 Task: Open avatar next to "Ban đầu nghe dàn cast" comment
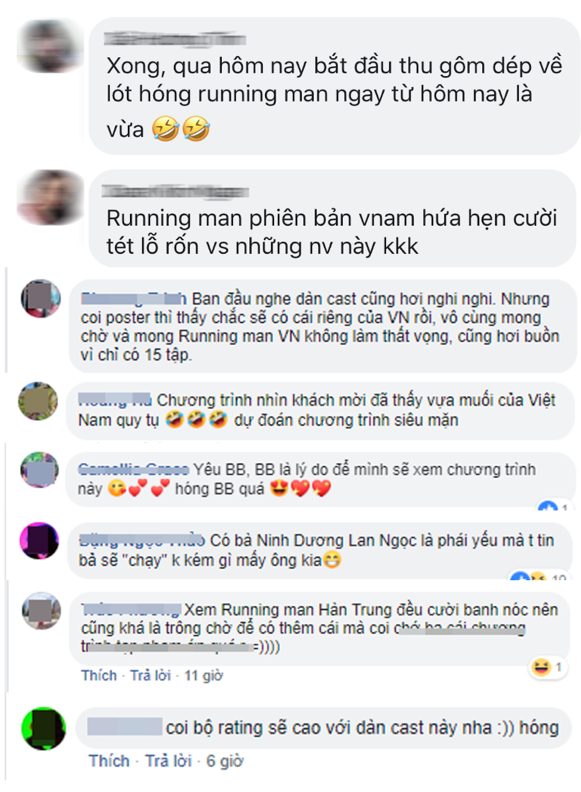40,299
